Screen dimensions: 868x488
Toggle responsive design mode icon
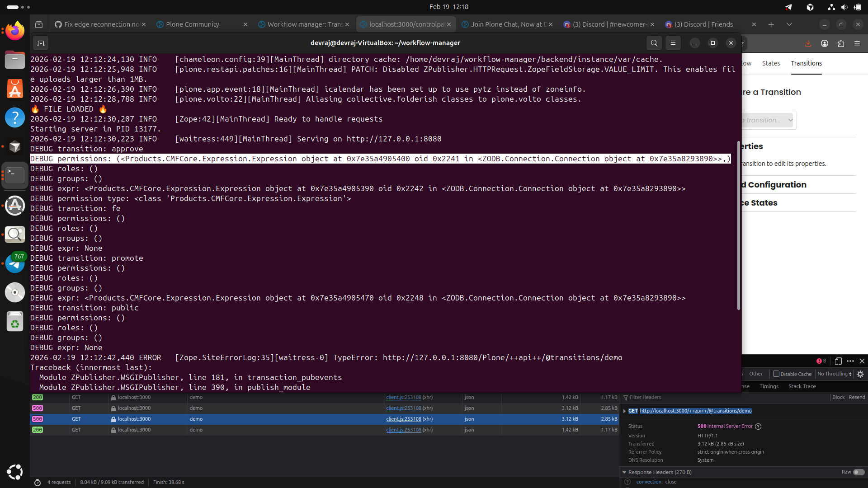[x=838, y=361]
